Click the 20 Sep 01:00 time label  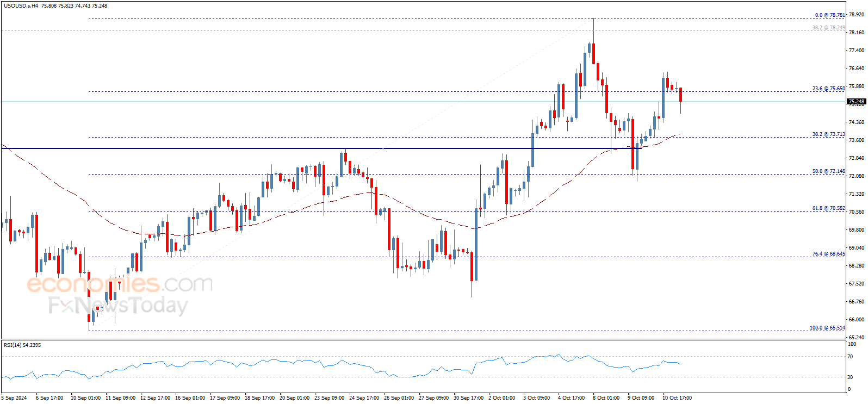[294, 398]
